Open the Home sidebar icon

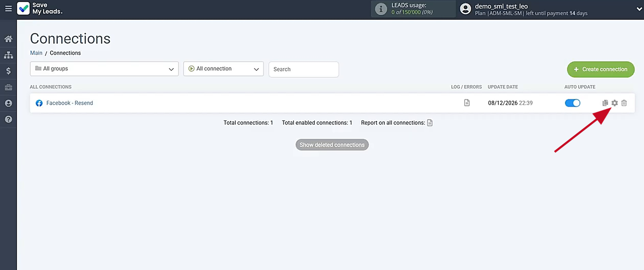point(9,39)
